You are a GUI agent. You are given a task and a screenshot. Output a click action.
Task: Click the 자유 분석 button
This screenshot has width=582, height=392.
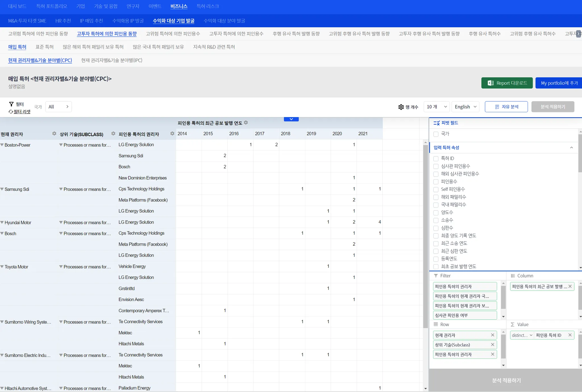[x=506, y=107]
